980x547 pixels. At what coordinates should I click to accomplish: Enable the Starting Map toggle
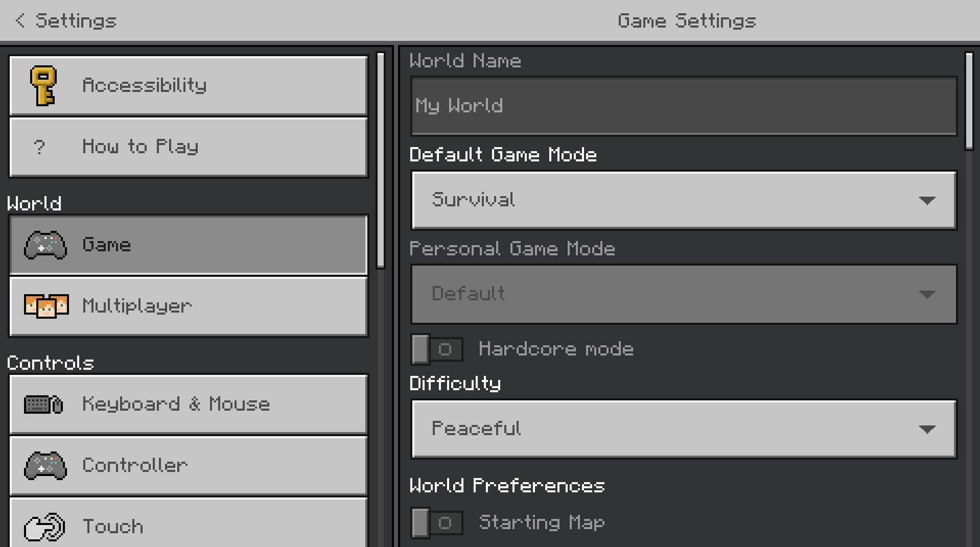pos(437,522)
